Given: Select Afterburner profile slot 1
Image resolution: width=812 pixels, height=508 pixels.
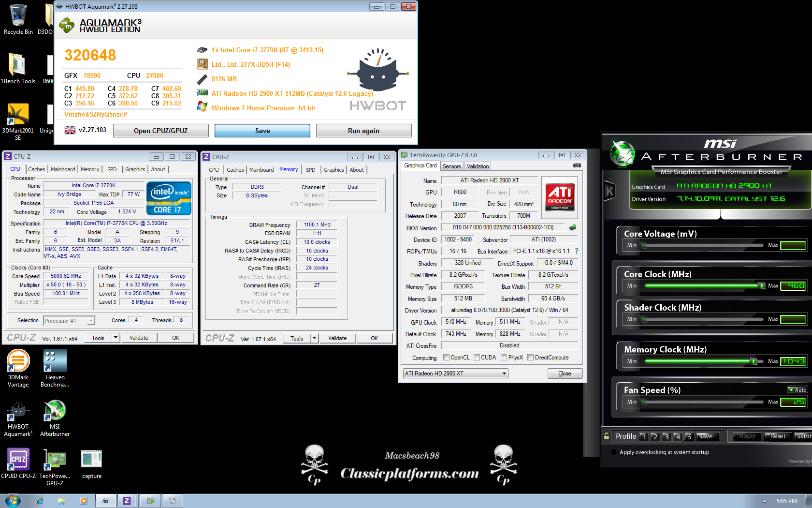Looking at the screenshot, I should [x=643, y=436].
